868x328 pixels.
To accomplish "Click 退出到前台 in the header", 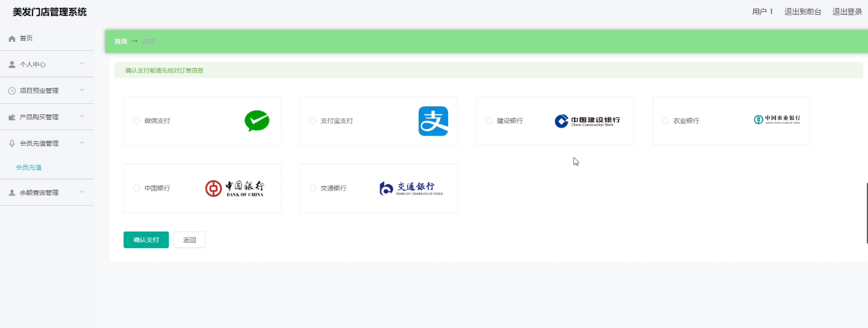I will (x=803, y=12).
